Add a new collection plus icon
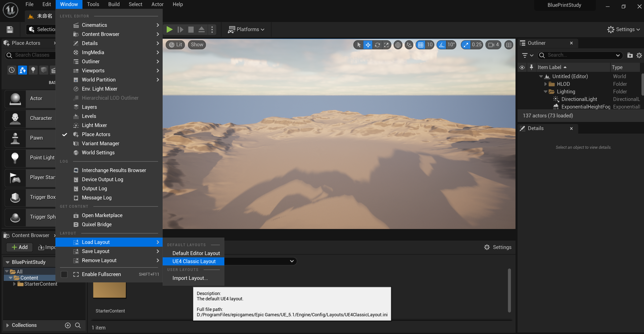Viewport: 644px width, 334px height. click(x=68, y=325)
